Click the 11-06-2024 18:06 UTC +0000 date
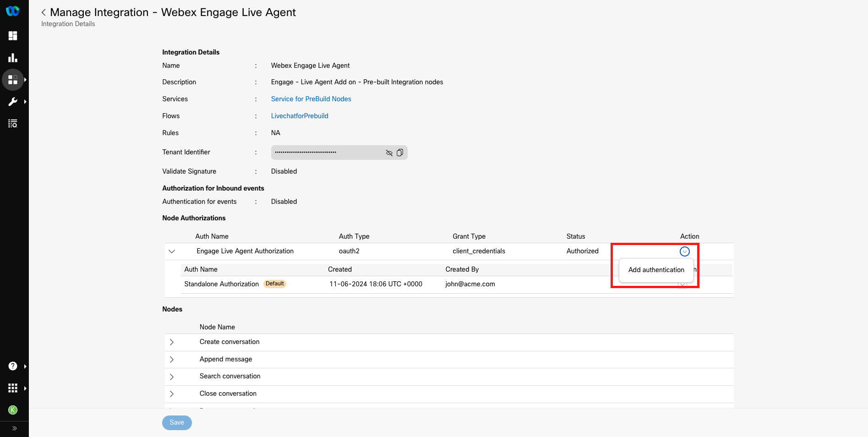The image size is (868, 437). [376, 284]
